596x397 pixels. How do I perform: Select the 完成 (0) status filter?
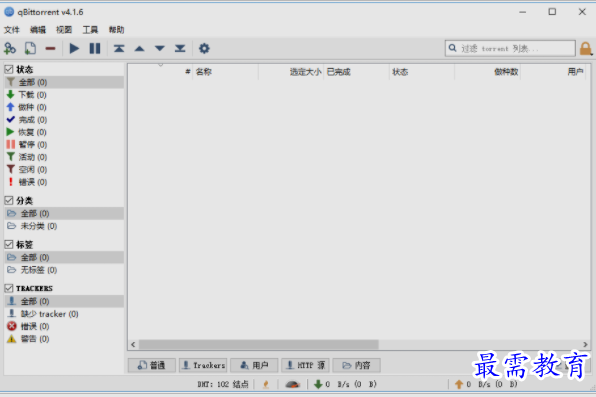click(x=64, y=120)
